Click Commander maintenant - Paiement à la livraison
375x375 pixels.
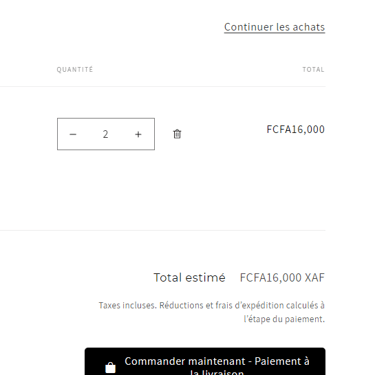pyautogui.click(x=205, y=362)
